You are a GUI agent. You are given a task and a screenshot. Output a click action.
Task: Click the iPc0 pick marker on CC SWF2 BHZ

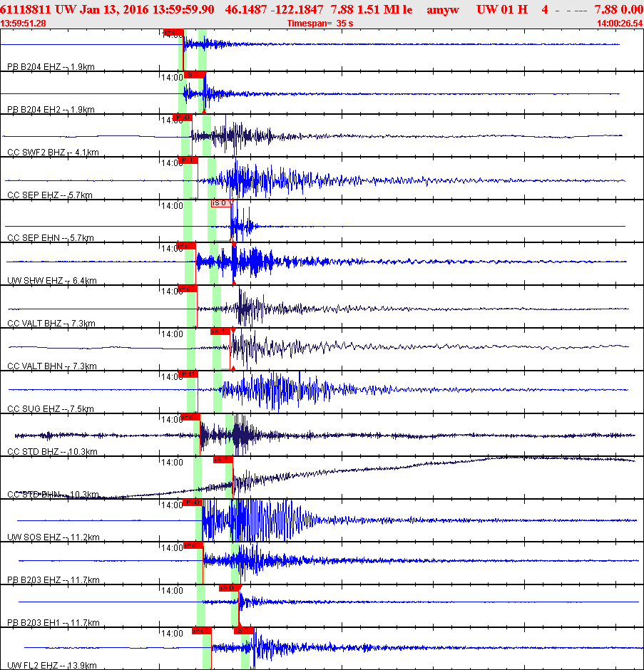pyautogui.click(x=182, y=118)
